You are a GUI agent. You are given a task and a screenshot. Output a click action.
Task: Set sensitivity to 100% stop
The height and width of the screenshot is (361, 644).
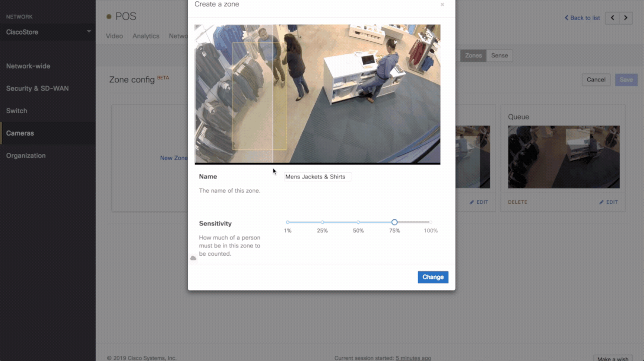431,222
